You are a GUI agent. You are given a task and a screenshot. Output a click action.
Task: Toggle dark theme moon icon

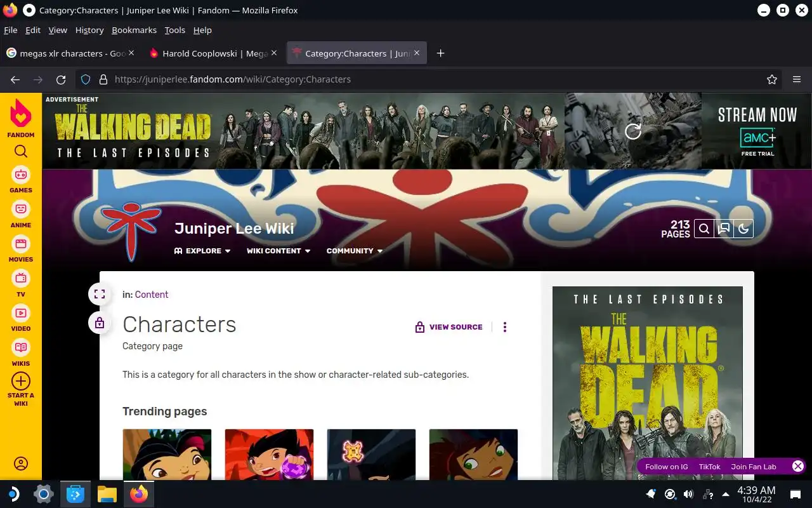(743, 229)
